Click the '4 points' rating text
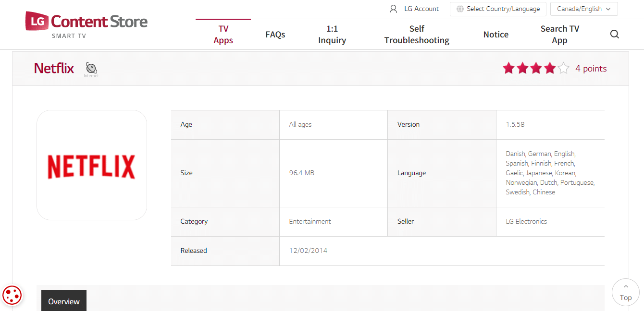 591,69
